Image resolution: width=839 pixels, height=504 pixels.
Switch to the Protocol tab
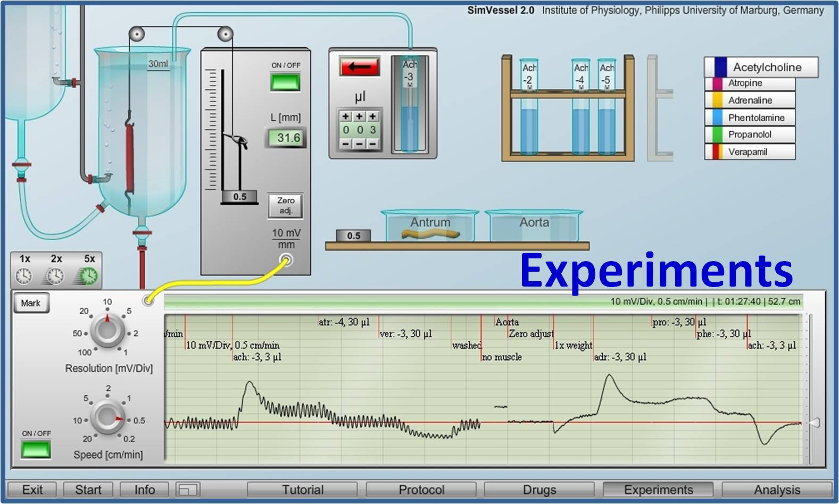coord(421,490)
